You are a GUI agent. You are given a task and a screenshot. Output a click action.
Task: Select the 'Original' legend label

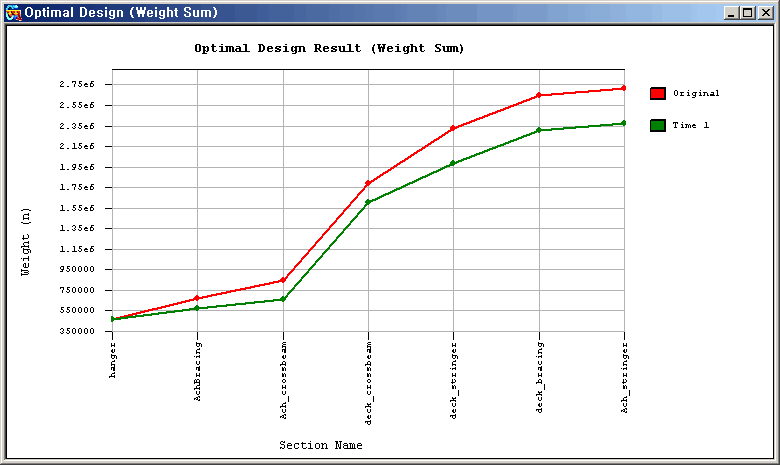(x=696, y=93)
